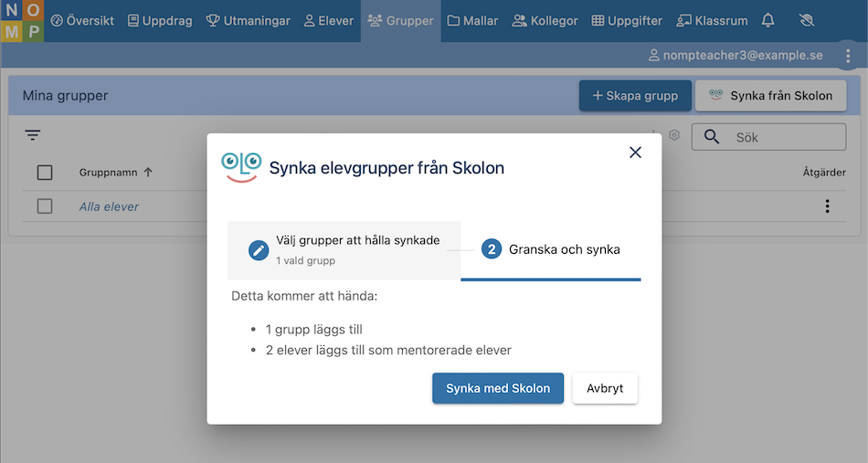Select step 2 Granska och synka

tap(551, 249)
